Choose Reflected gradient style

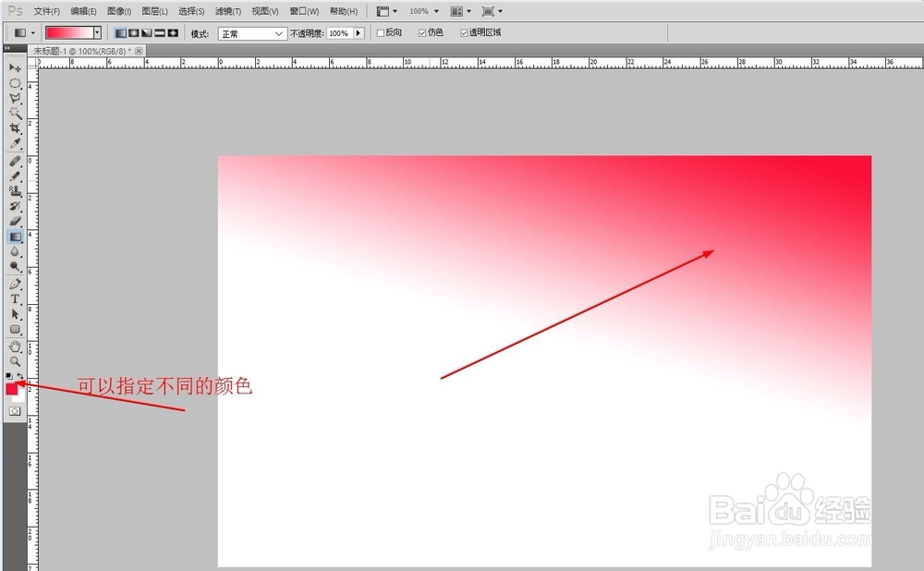point(160,33)
